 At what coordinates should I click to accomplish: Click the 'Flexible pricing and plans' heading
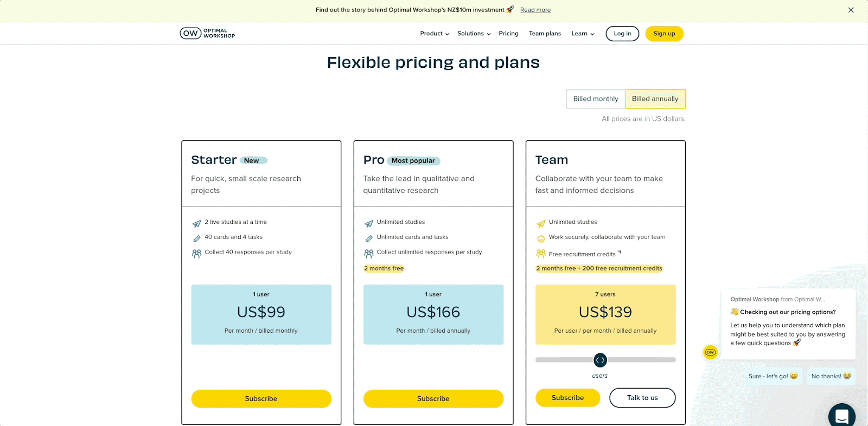433,62
